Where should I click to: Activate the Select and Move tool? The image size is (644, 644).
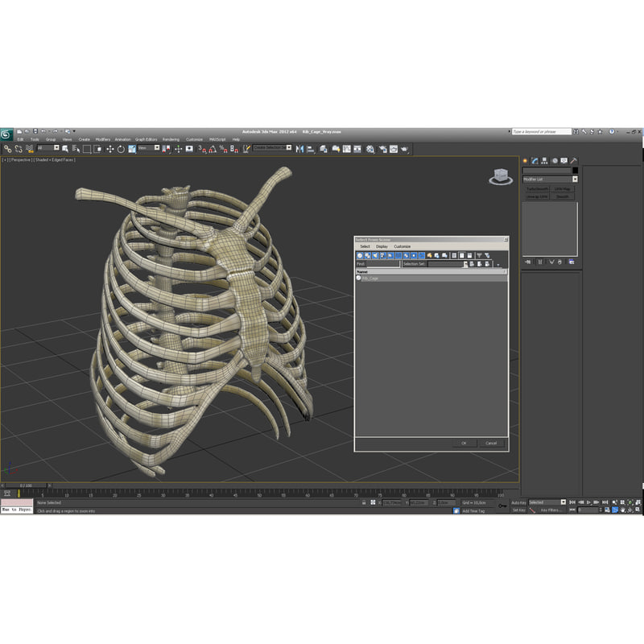[x=110, y=148]
